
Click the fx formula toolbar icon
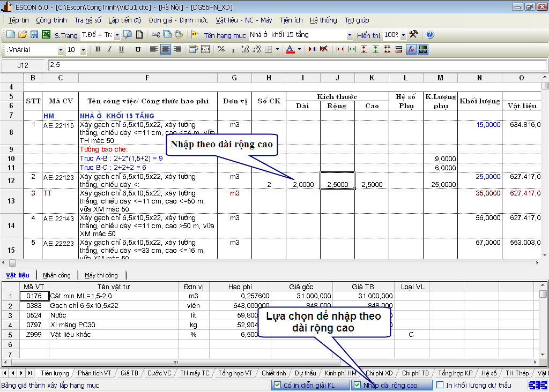[411, 49]
